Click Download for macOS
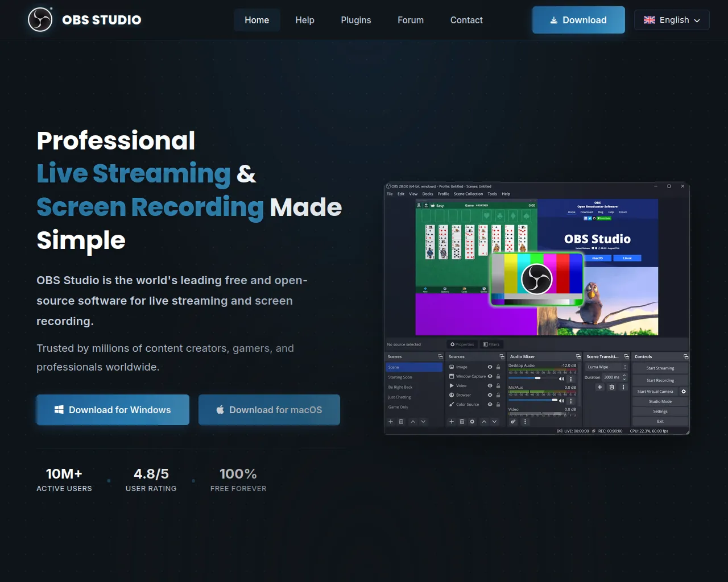Image resolution: width=728 pixels, height=582 pixels. pos(269,410)
